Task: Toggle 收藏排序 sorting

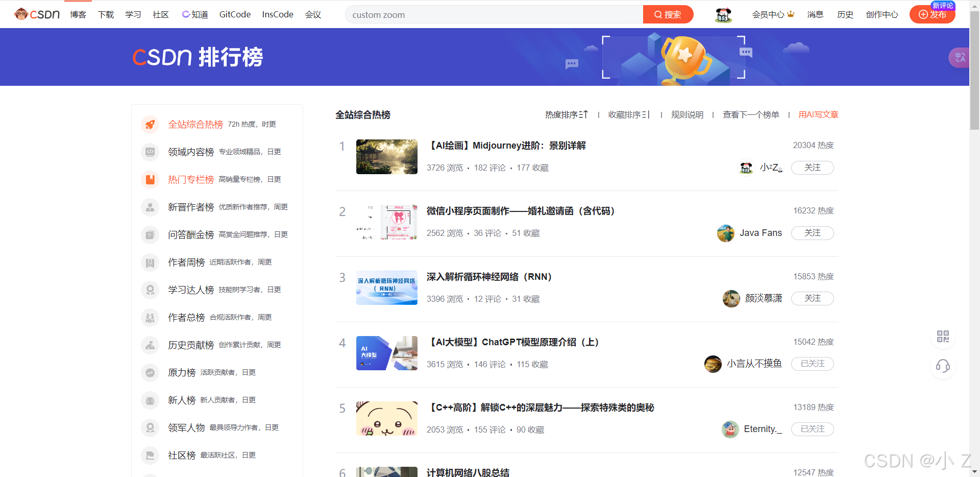Action: pyautogui.click(x=629, y=115)
